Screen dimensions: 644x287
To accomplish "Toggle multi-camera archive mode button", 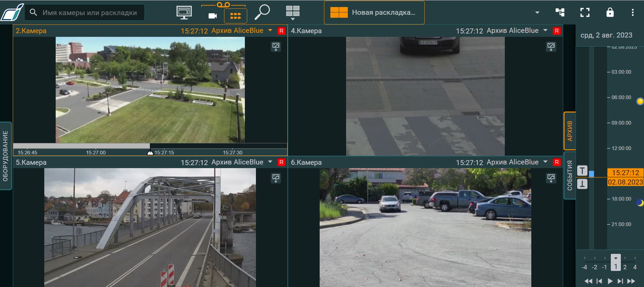I will click(x=235, y=16).
